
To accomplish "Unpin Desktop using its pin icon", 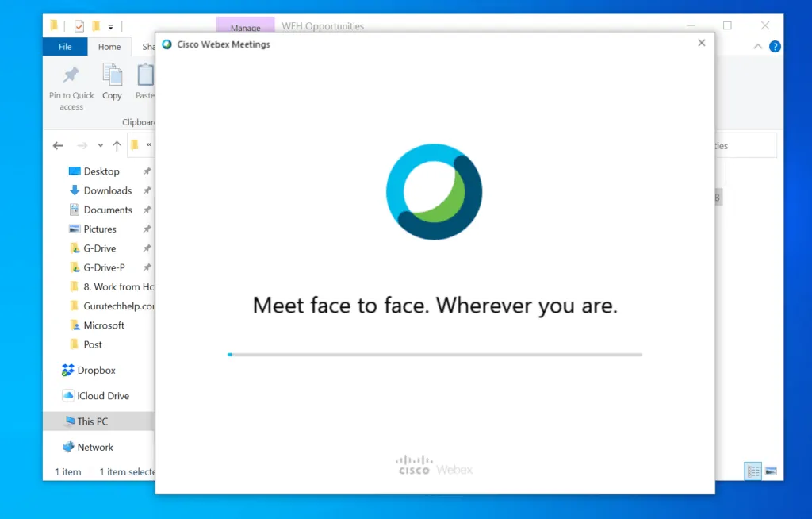I will point(147,171).
